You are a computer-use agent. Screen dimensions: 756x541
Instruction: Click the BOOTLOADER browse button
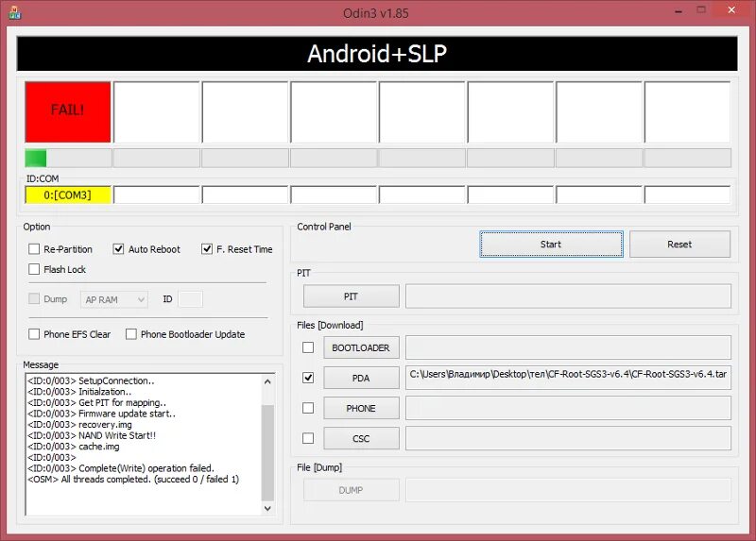click(x=361, y=347)
